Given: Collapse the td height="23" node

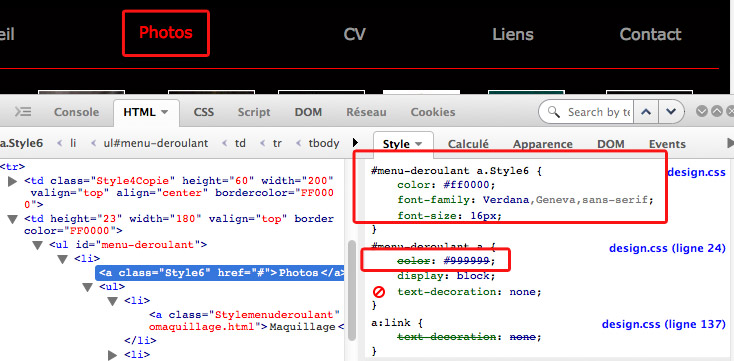Looking at the screenshot, I should [x=13, y=219].
